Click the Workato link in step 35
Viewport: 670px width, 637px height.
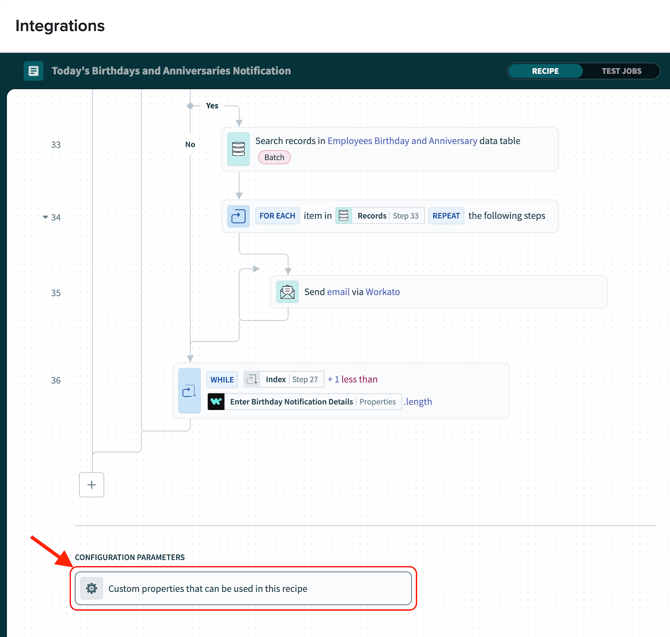coord(382,292)
